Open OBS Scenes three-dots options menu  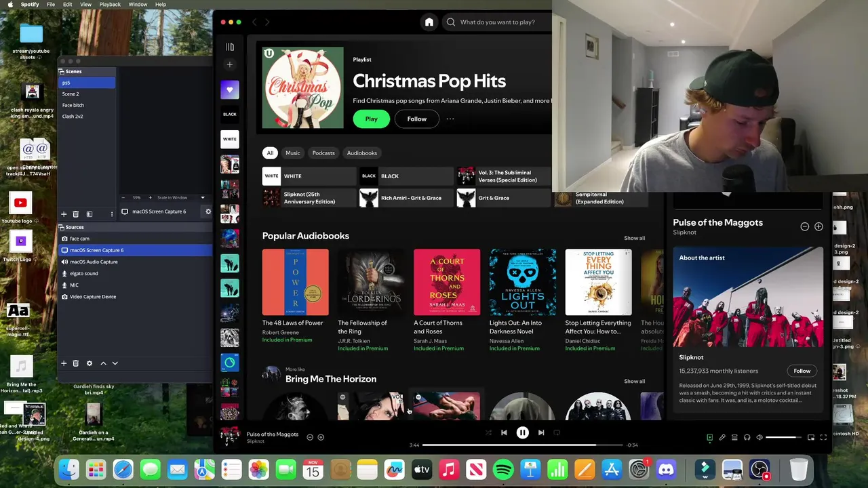point(112,214)
